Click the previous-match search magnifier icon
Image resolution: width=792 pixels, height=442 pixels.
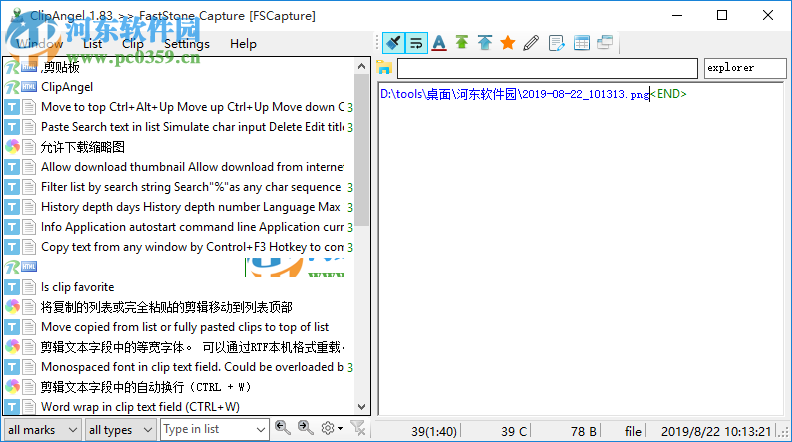pyautogui.click(x=282, y=428)
